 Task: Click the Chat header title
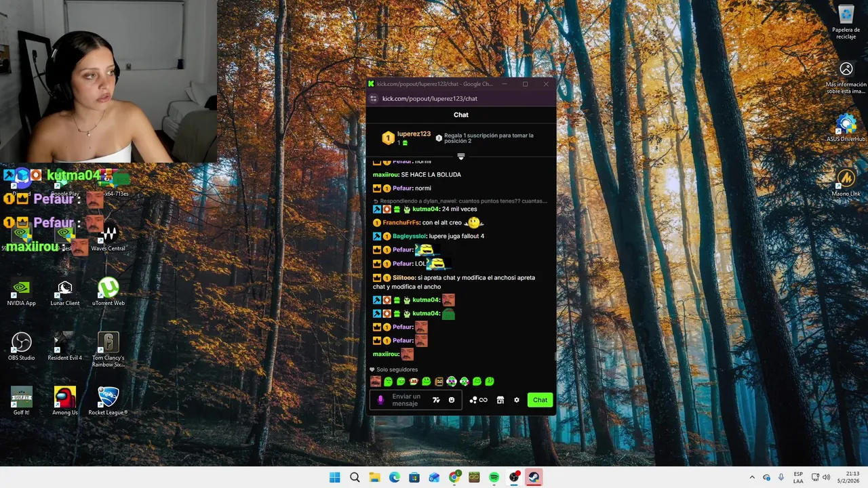(461, 115)
